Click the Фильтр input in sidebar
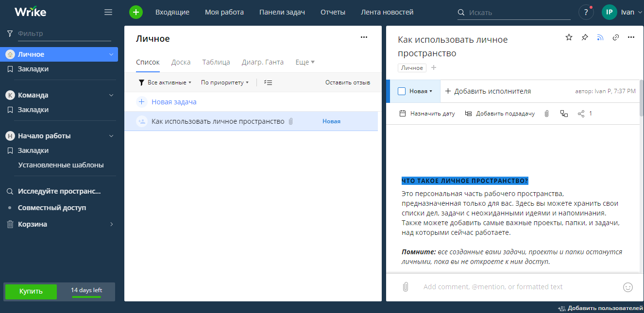 [64, 33]
